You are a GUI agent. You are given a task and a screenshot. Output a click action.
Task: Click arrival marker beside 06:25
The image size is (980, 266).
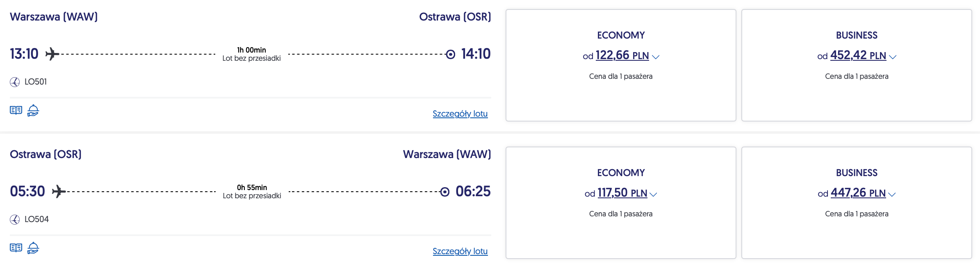[x=445, y=192]
